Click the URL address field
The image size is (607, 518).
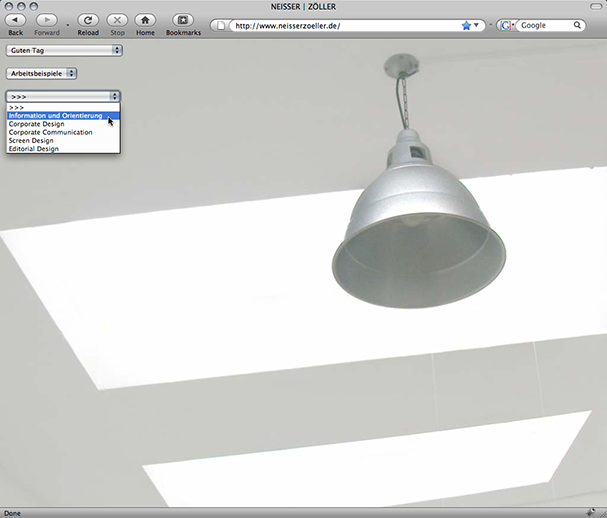click(340, 26)
